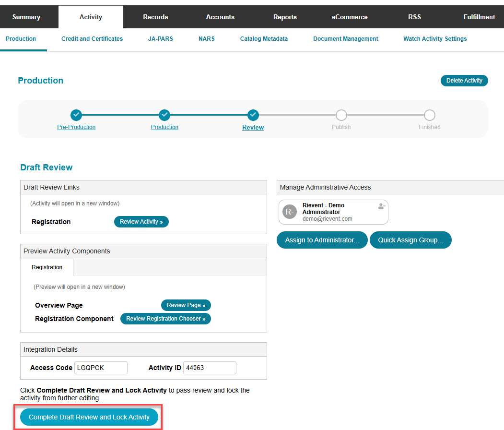Click the Integration Details panel header
This screenshot has width=504, height=430.
(x=143, y=349)
